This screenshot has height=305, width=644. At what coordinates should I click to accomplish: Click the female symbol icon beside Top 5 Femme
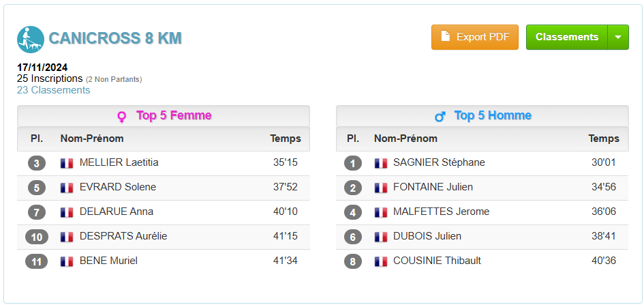coord(122,117)
